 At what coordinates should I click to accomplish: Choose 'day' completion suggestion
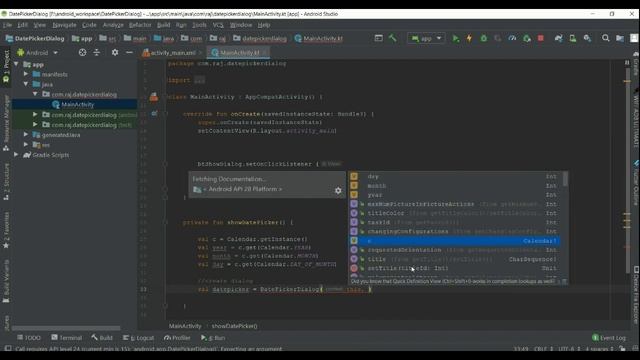click(x=454, y=176)
